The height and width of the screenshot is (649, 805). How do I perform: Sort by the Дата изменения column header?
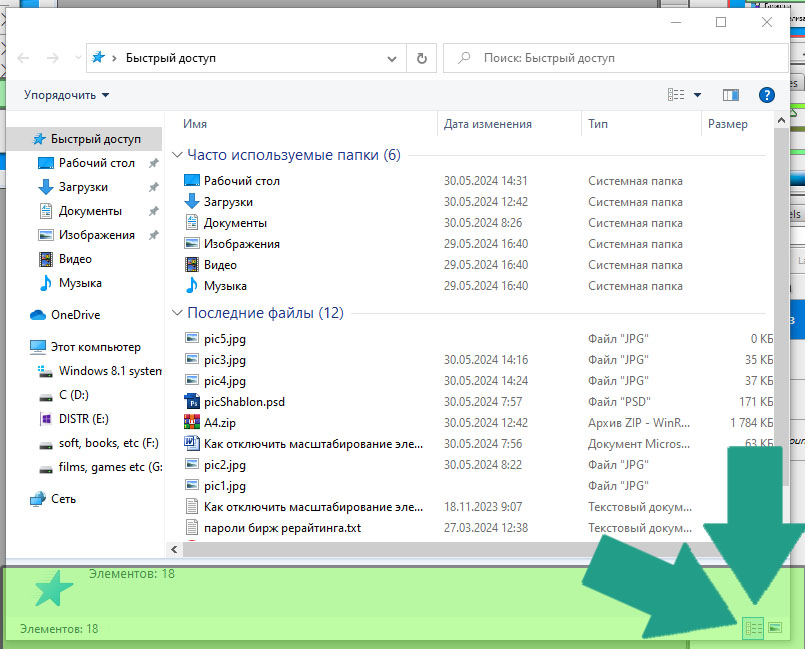point(488,124)
